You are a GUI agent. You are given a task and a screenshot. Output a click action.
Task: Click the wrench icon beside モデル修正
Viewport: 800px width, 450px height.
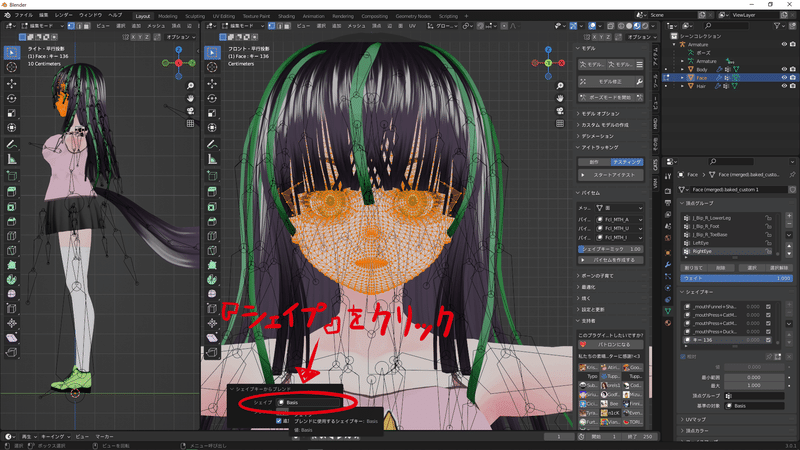pyautogui.click(x=639, y=82)
